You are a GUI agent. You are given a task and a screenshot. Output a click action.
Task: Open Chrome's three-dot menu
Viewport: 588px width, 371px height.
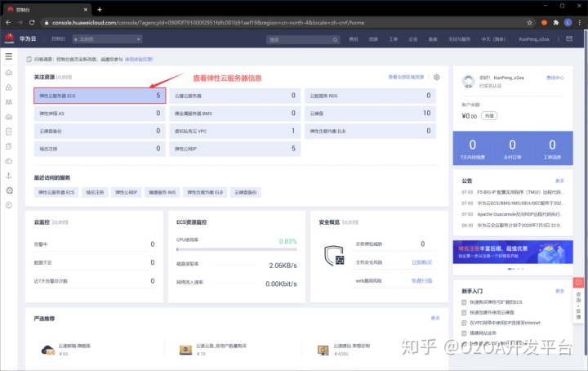pyautogui.click(x=580, y=23)
